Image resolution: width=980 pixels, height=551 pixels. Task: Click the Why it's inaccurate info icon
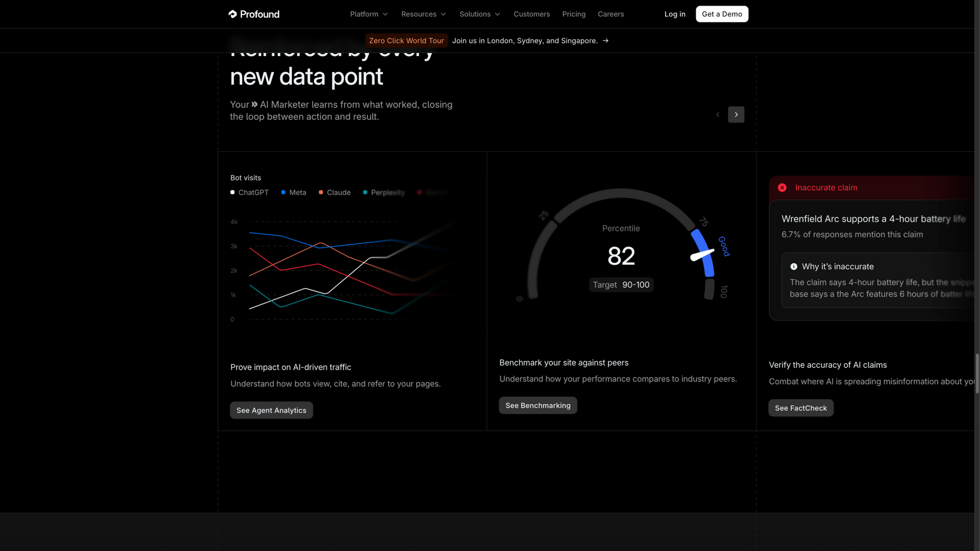point(794,266)
